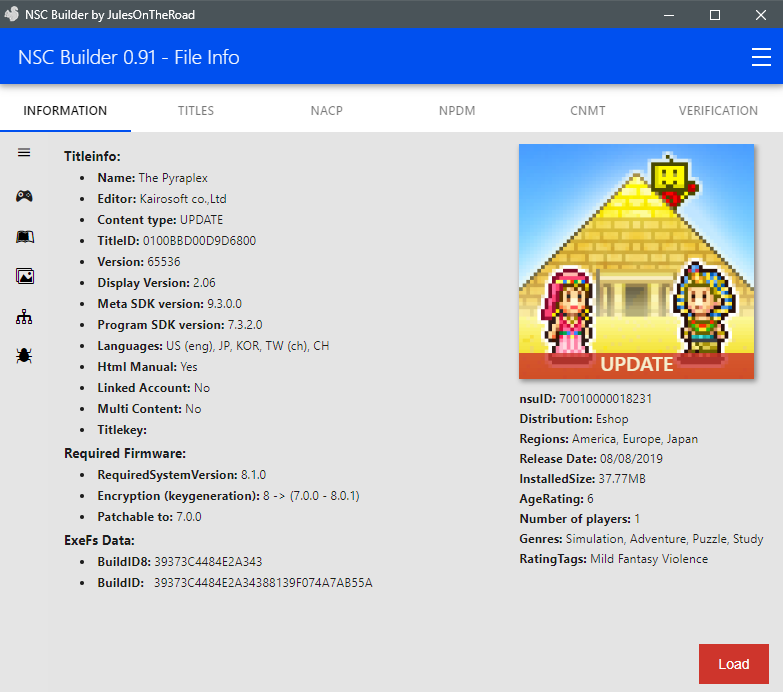Click the Display Version value 2.06
Viewport: 783px width, 692px height.
coord(204,283)
